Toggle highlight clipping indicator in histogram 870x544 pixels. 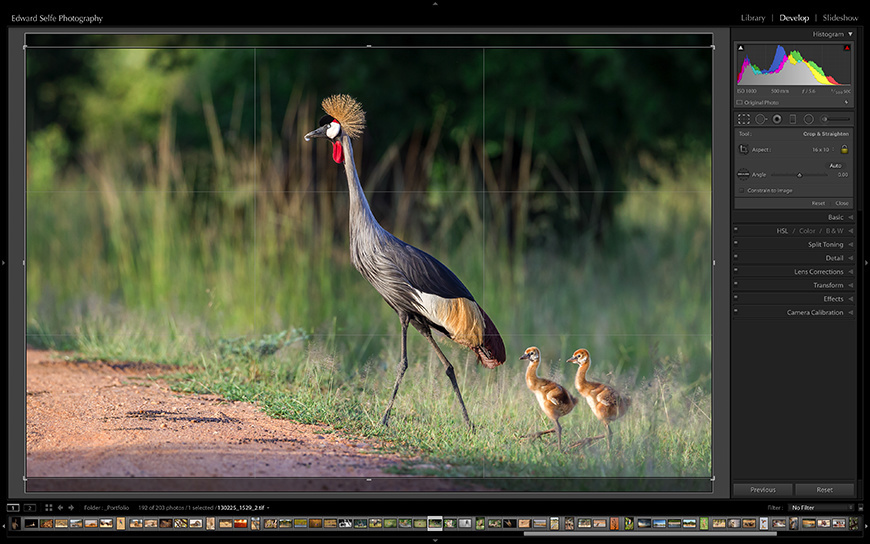tap(847, 48)
